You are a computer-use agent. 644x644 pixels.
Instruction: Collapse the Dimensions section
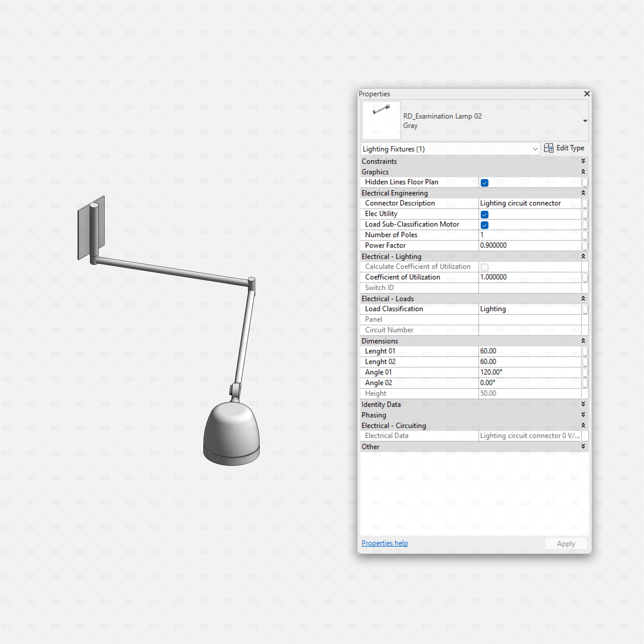583,341
